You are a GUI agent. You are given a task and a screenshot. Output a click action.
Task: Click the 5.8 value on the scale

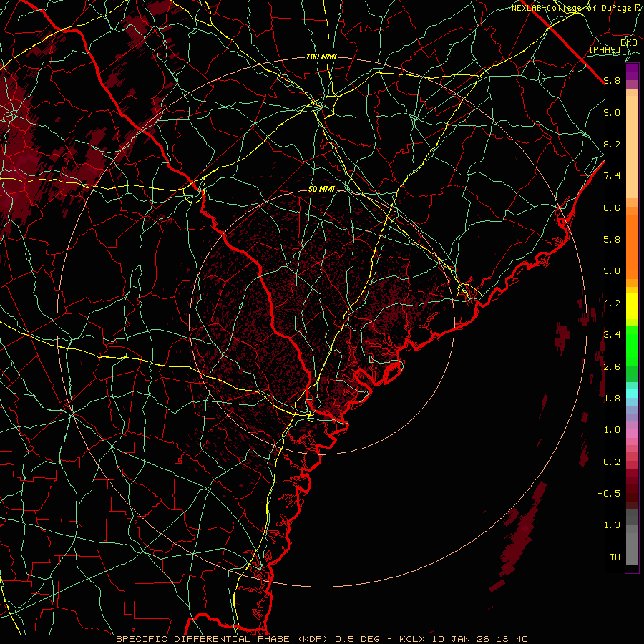[x=612, y=240]
